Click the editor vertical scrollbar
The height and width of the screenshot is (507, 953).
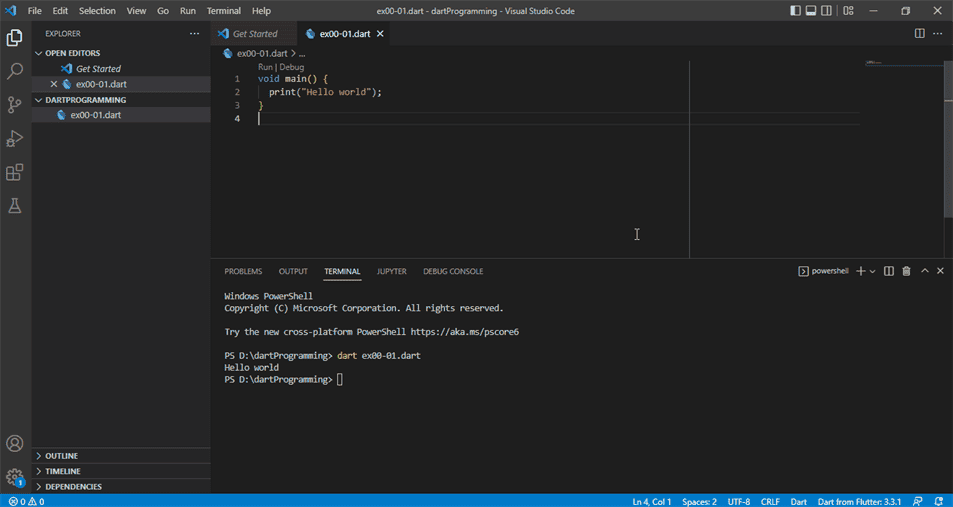click(947, 140)
